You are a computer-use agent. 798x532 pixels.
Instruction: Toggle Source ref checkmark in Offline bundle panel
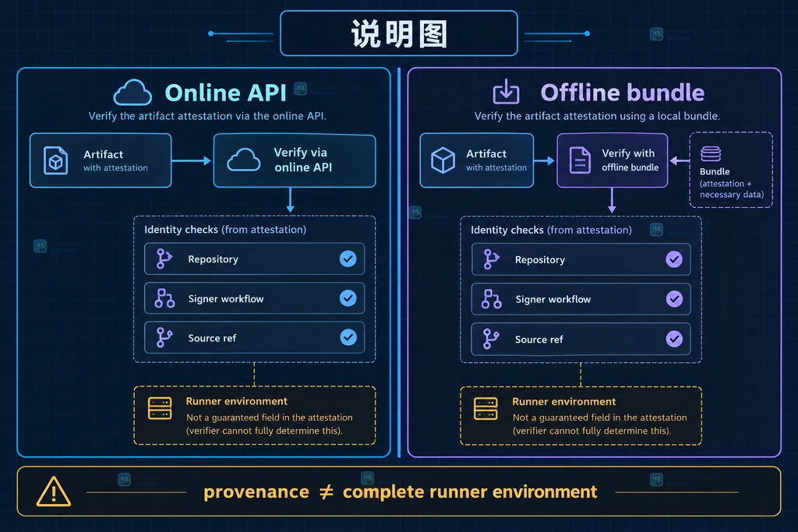point(674,339)
